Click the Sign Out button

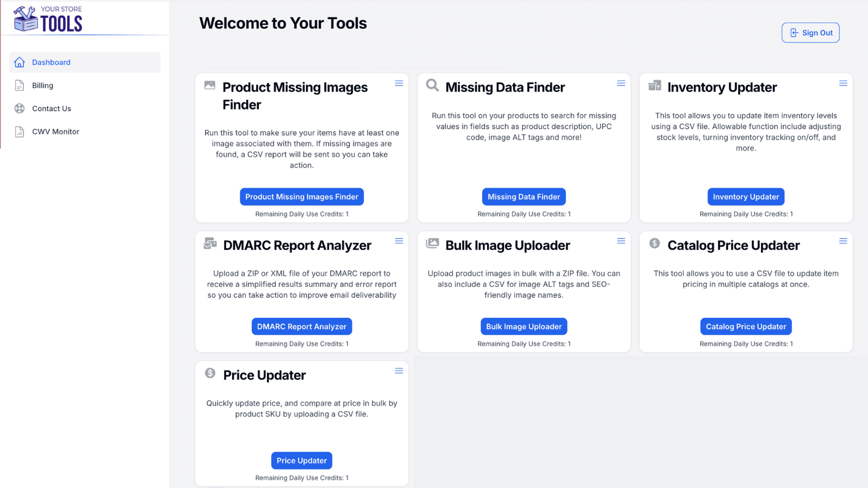pos(810,33)
